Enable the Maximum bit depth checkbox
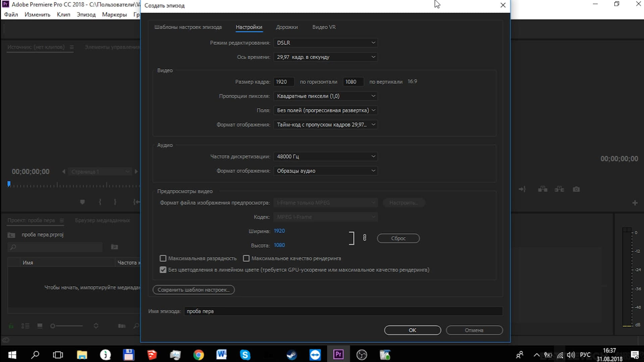 click(163, 258)
